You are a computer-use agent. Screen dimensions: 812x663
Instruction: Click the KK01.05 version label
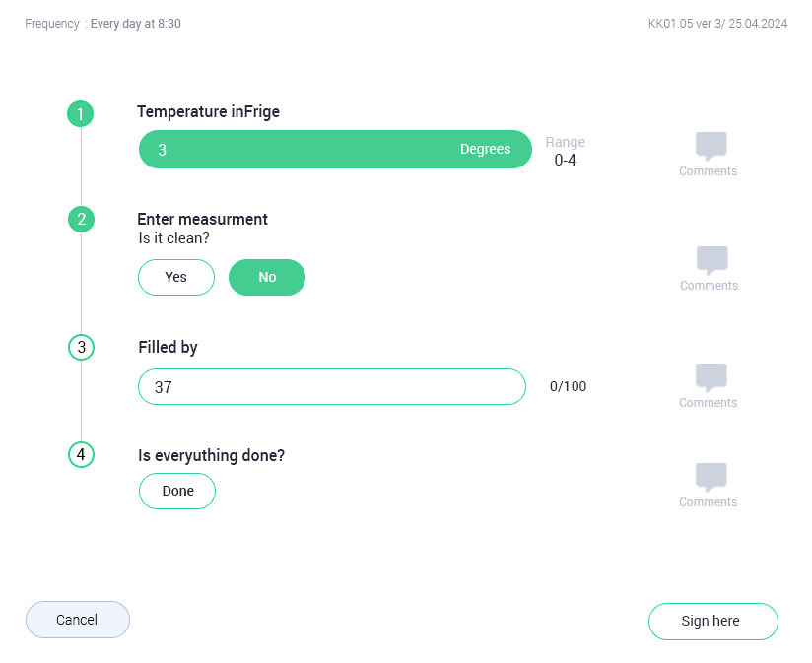pos(717,24)
